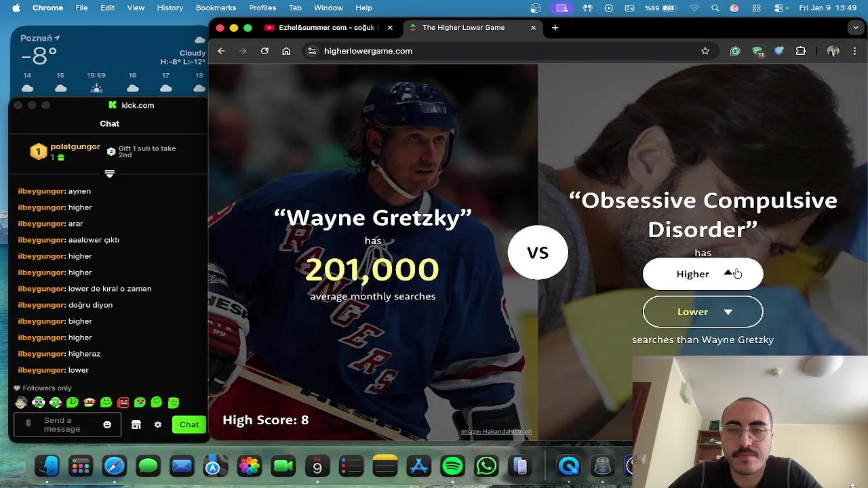The image size is (868, 488).
Task: Open Photos from the Dock
Action: pyautogui.click(x=250, y=466)
